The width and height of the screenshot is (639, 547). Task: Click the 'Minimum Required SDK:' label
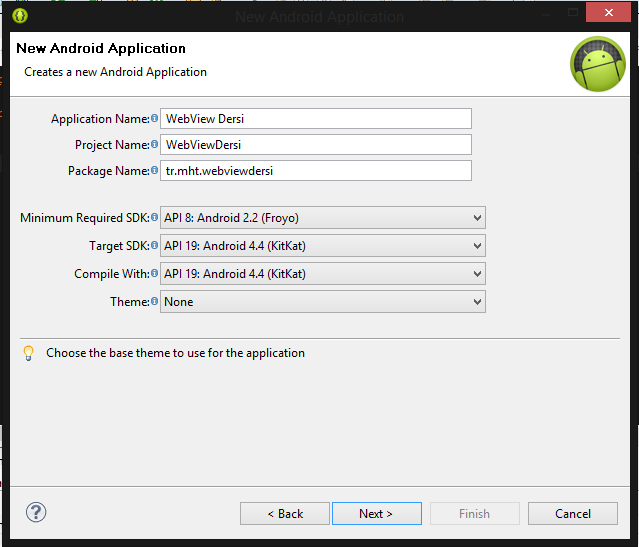click(x=85, y=218)
